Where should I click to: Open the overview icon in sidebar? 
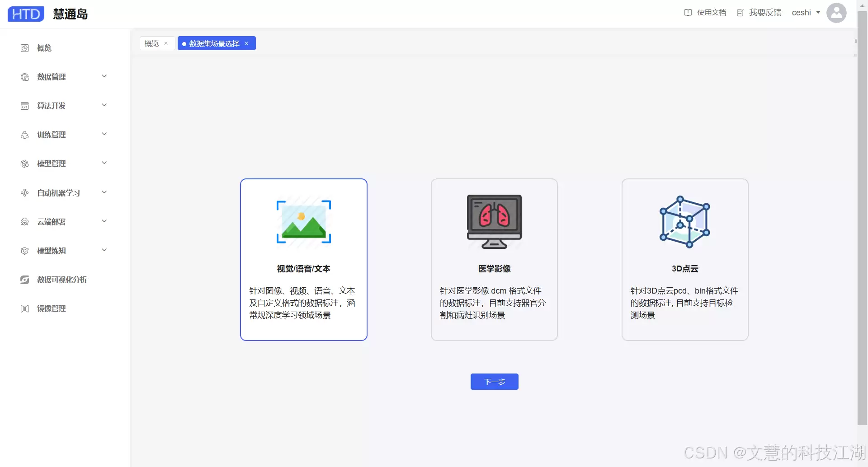(25, 48)
